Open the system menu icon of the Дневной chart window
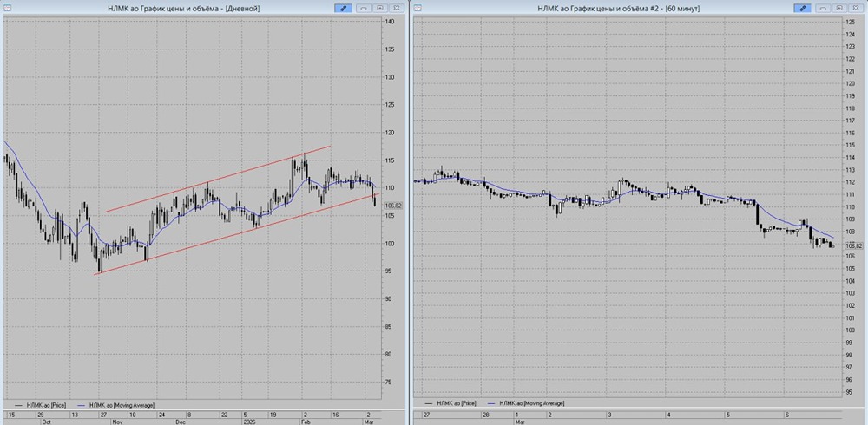The width and height of the screenshot is (868, 425). pos(6,9)
